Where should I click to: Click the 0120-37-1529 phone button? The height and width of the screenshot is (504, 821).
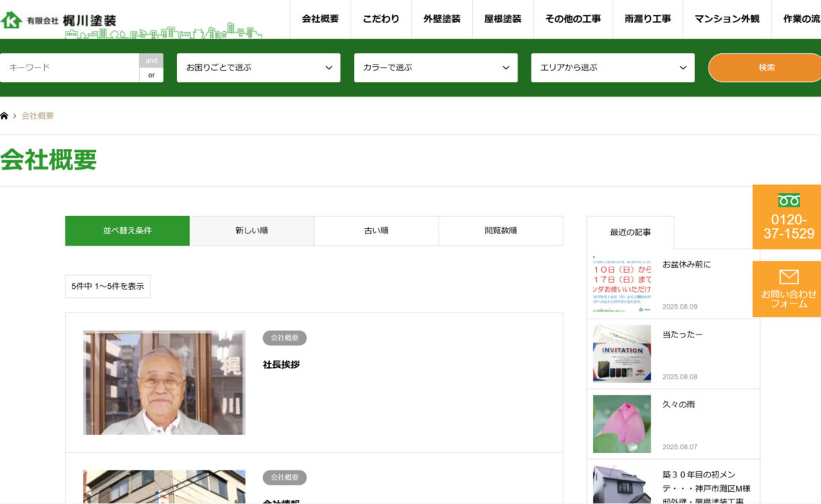click(788, 217)
